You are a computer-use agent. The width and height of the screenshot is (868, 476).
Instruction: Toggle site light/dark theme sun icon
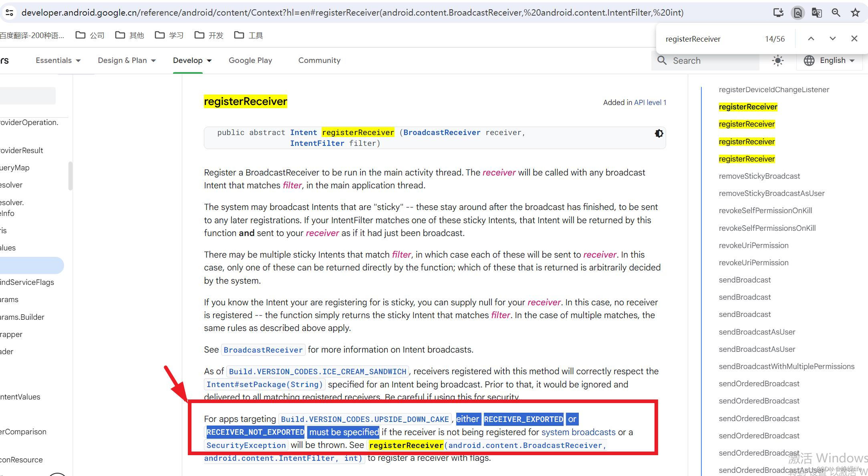[778, 61]
